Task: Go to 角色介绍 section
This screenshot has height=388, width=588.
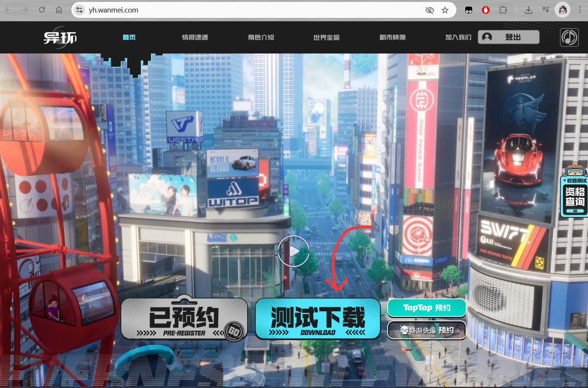Action: (x=261, y=37)
